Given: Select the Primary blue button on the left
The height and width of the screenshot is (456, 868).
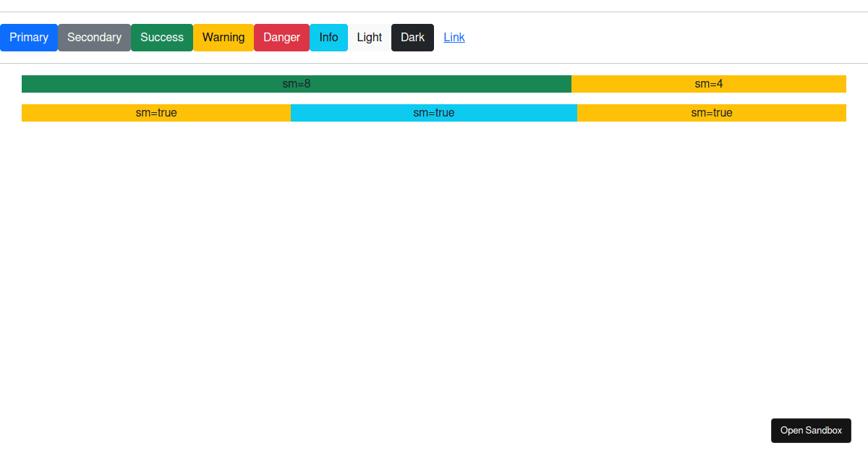Looking at the screenshot, I should 29,37.
